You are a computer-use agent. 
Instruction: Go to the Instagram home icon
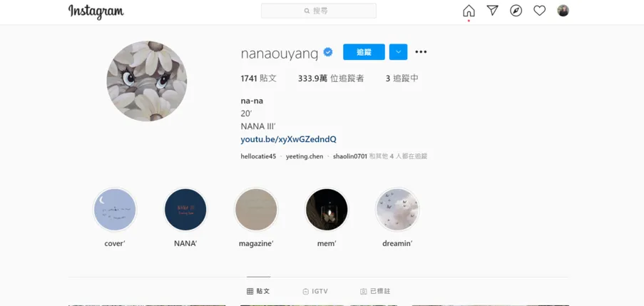pyautogui.click(x=469, y=11)
